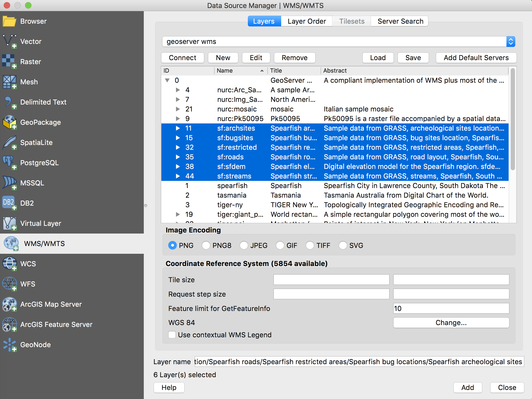Image resolution: width=532 pixels, height=399 pixels.
Task: Click the Change WGS 84 CRS button
Action: pos(451,322)
